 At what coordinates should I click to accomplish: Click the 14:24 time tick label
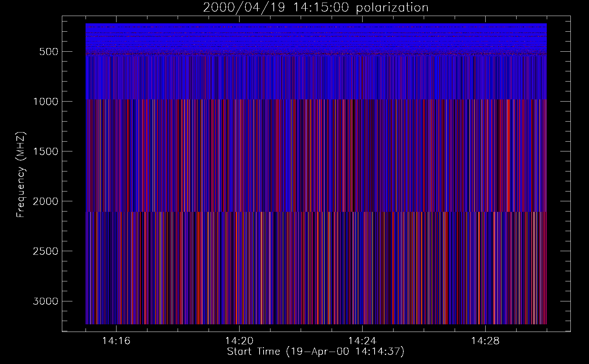pyautogui.click(x=362, y=341)
